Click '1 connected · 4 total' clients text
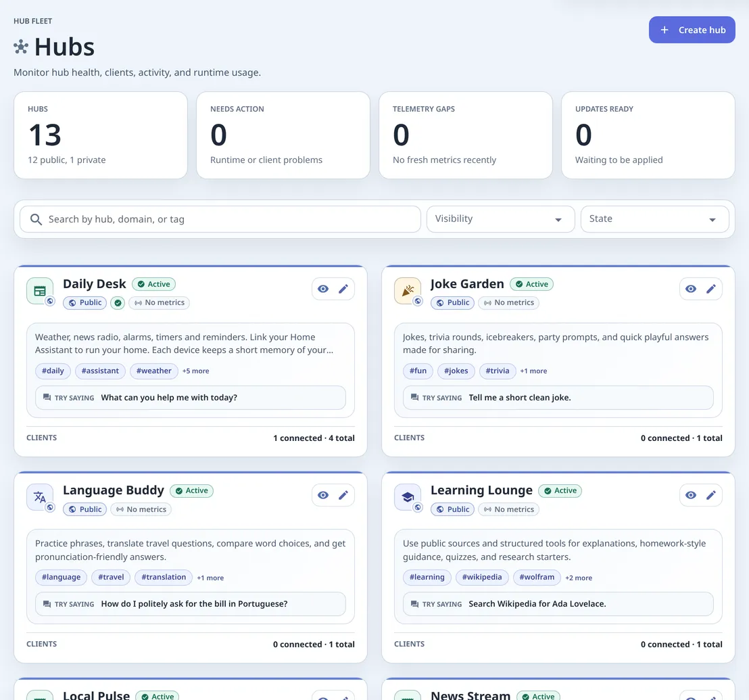This screenshot has height=700, width=749. click(x=314, y=438)
